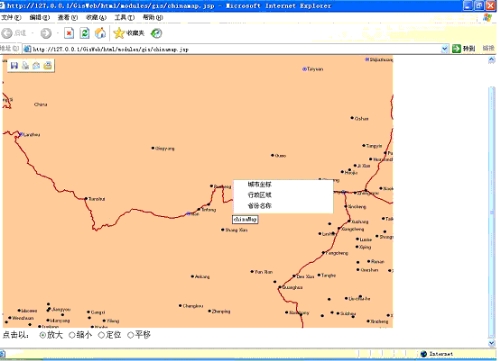Click the 后退 back text label

[20, 33]
